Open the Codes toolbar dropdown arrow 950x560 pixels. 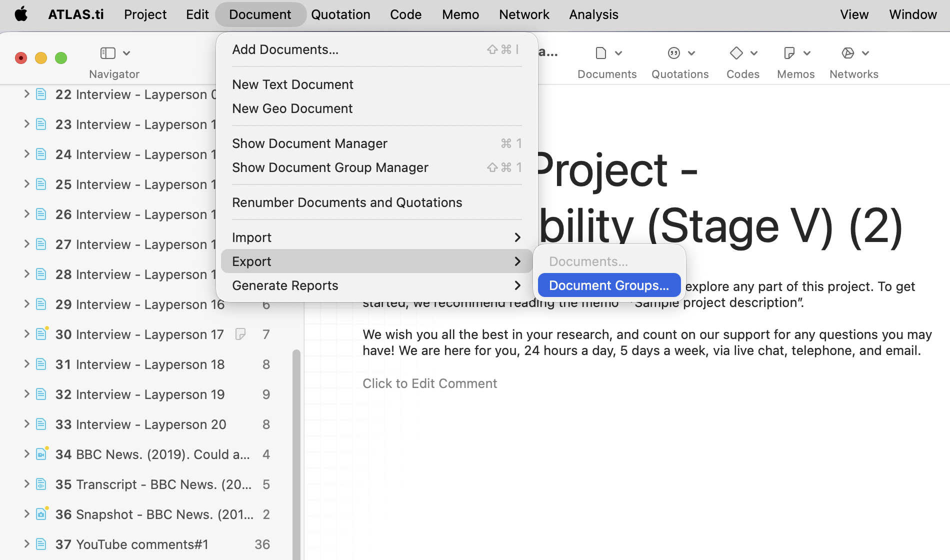[754, 53]
